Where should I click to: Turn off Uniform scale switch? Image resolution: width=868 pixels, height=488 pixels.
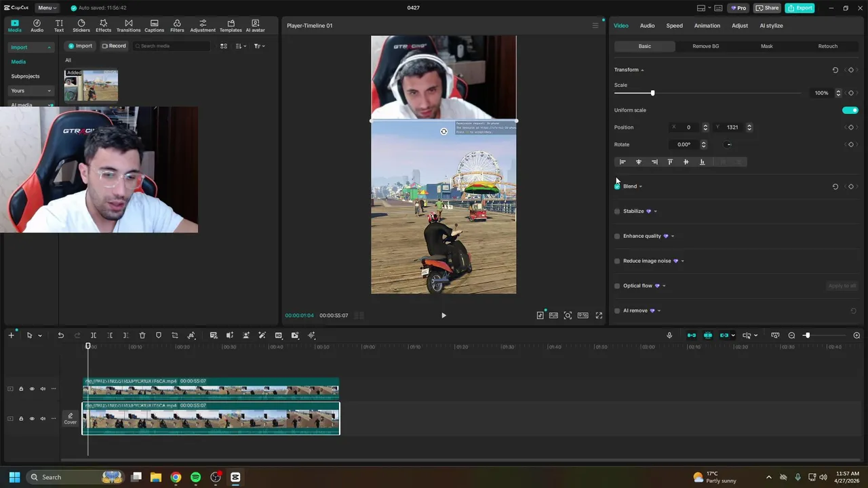click(x=850, y=110)
